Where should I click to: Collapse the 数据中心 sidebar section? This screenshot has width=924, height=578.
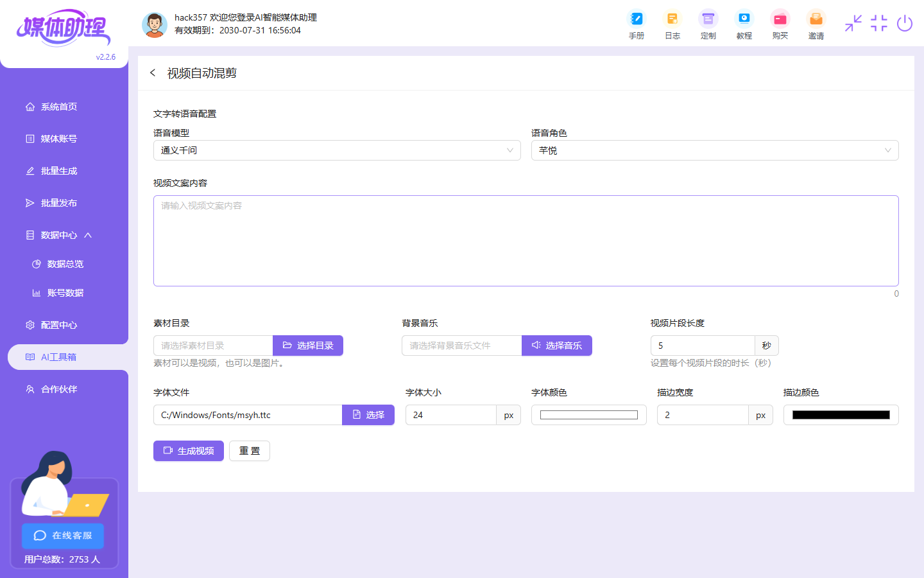[x=62, y=234]
